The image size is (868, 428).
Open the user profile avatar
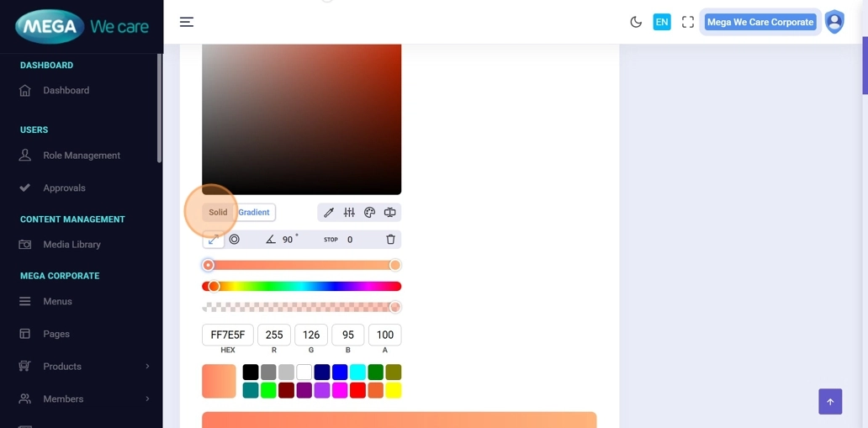click(x=834, y=22)
